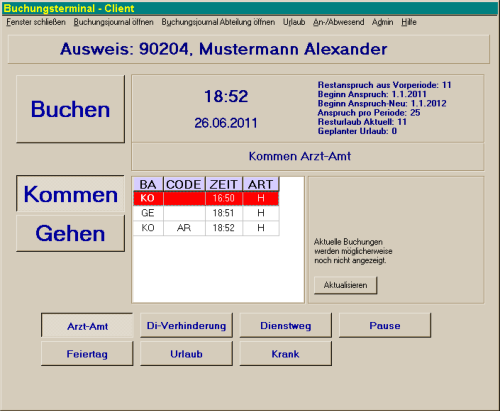Open the An-/Abwesend menu

[x=338, y=22]
